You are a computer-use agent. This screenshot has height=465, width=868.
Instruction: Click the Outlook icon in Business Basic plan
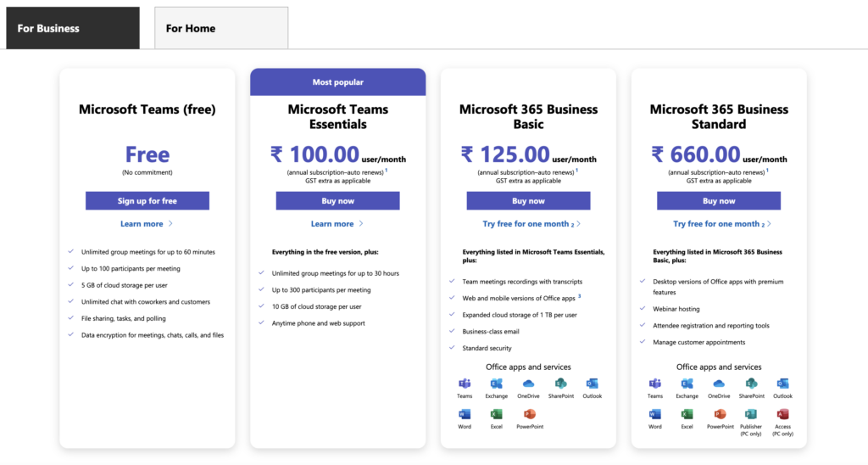(x=593, y=384)
